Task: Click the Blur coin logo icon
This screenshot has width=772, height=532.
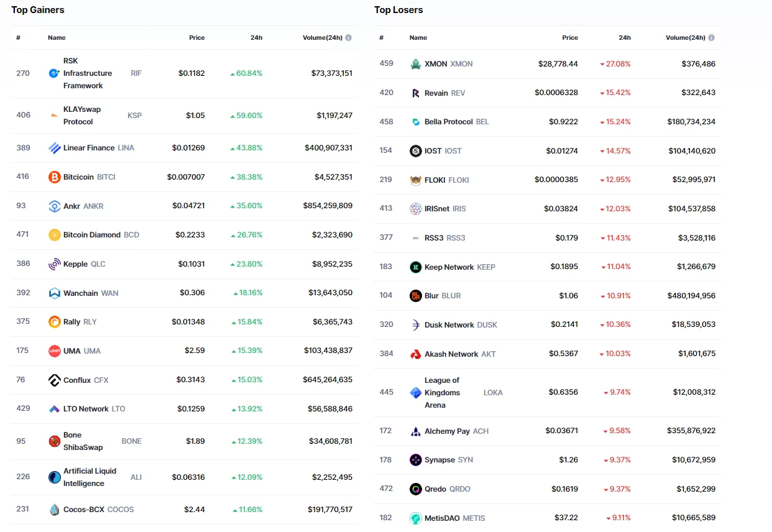Action: click(x=416, y=296)
